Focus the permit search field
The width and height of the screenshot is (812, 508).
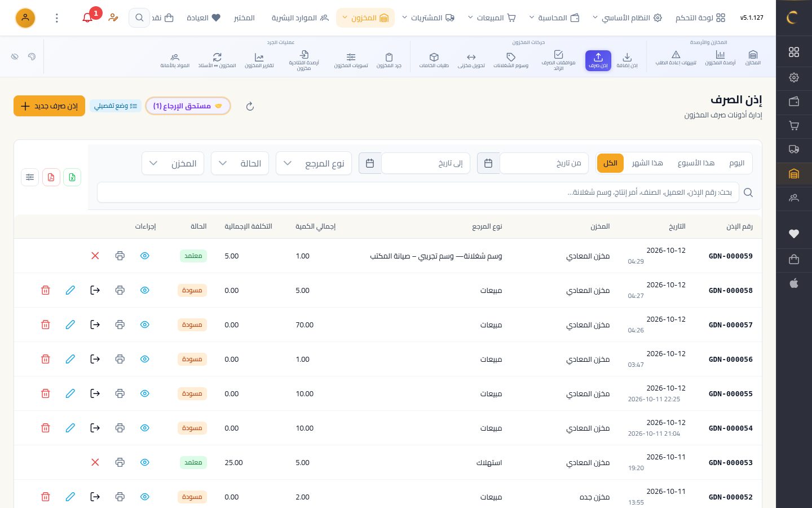point(418,192)
